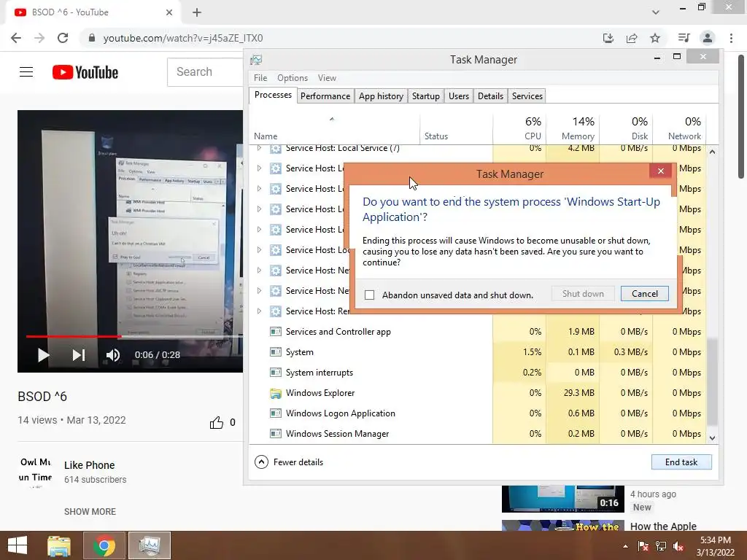Select the Processes tab
This screenshot has width=747, height=560.
point(273,95)
